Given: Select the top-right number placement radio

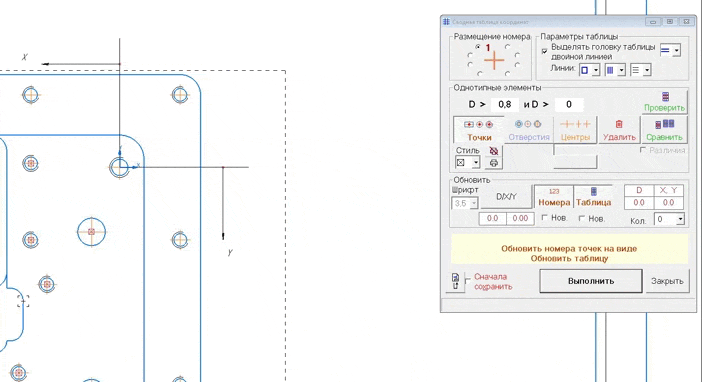Looking at the screenshot, I should tap(507, 47).
